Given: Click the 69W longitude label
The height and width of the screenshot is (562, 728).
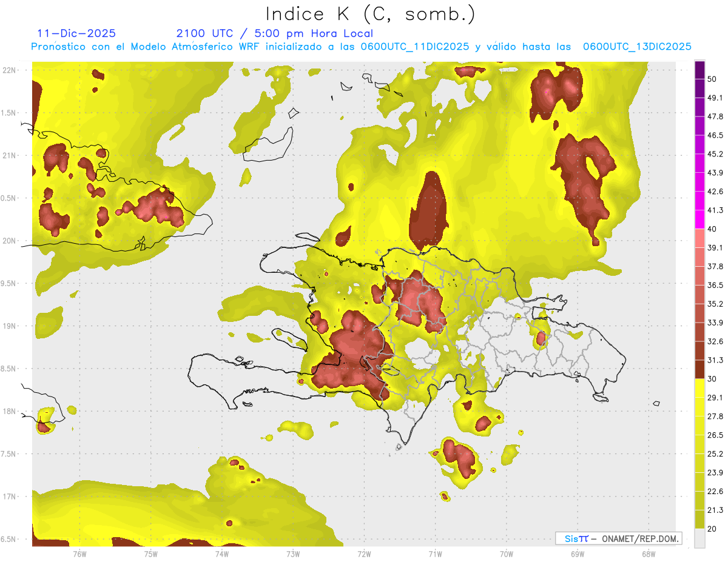Looking at the screenshot, I should (578, 554).
